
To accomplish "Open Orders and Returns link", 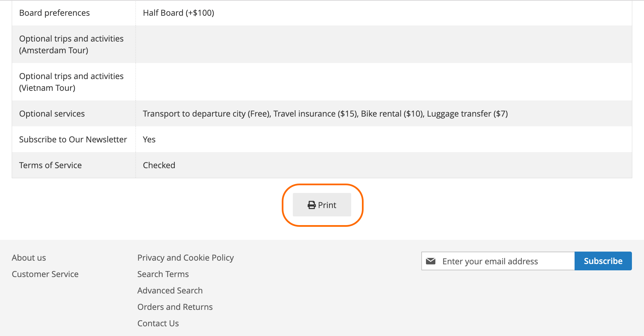I will 175,307.
